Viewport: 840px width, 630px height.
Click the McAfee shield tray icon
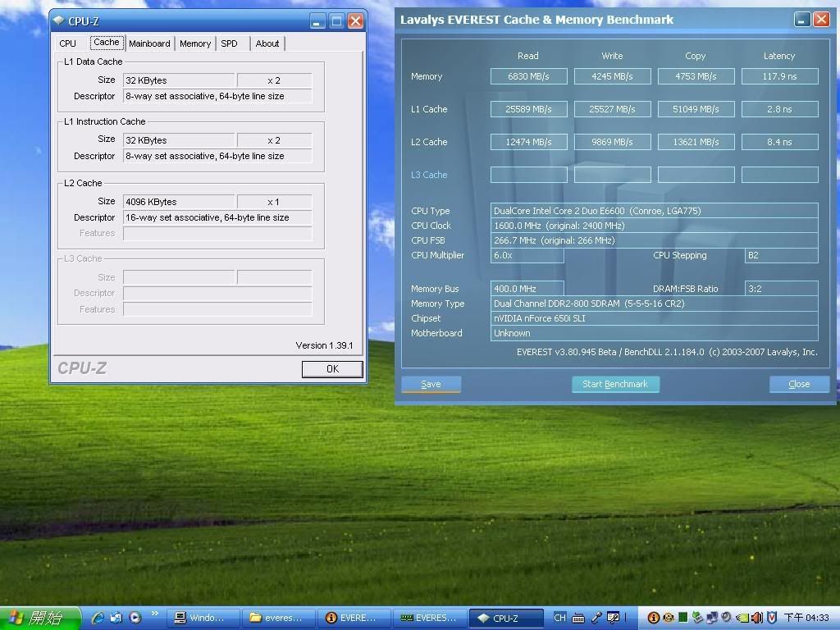click(772, 618)
